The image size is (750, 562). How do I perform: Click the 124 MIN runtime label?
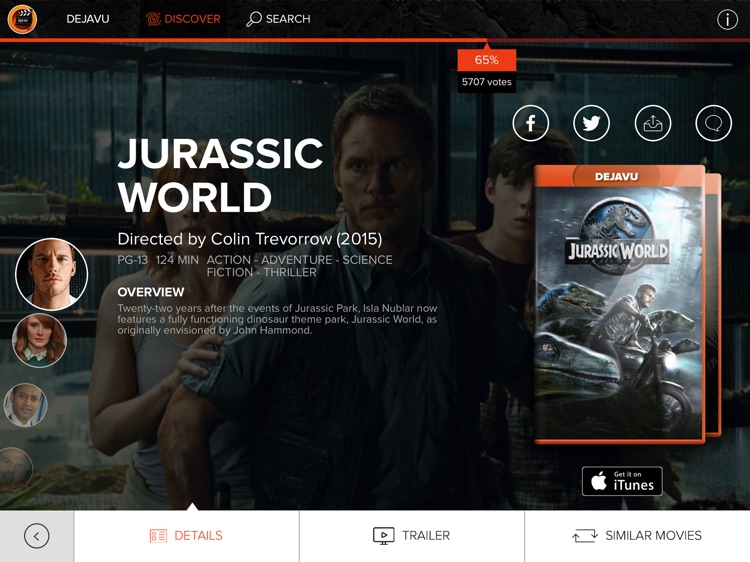click(177, 260)
